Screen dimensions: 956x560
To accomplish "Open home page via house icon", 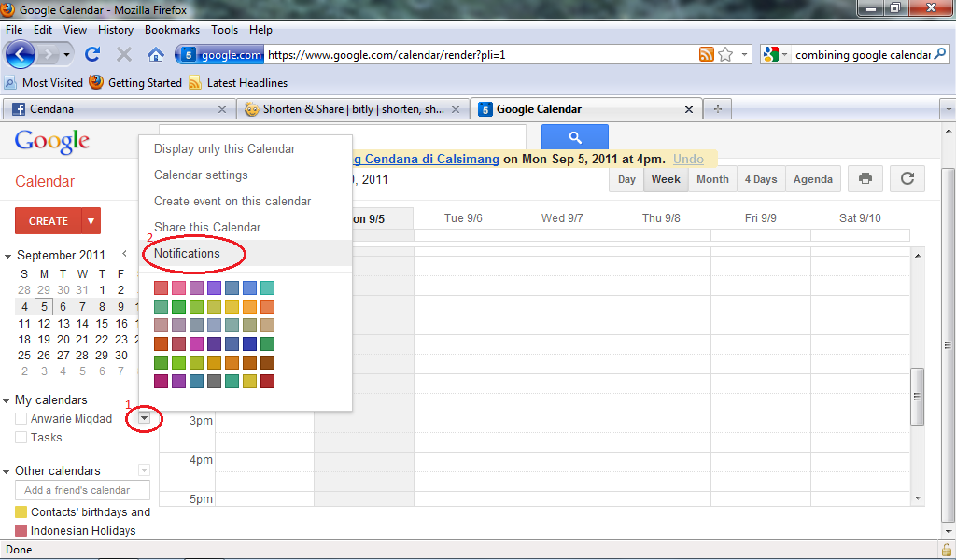I will pyautogui.click(x=156, y=55).
